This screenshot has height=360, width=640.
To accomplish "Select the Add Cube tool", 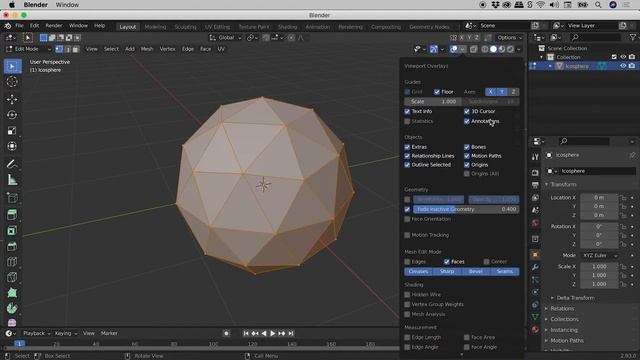I will pos(12,198).
